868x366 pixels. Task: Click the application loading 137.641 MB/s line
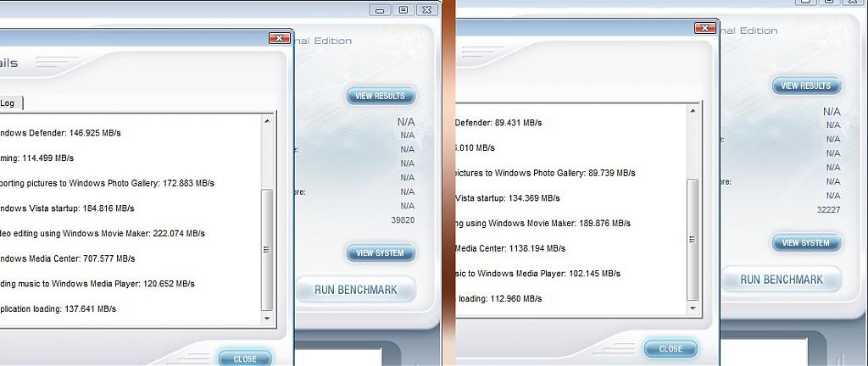[x=58, y=308]
